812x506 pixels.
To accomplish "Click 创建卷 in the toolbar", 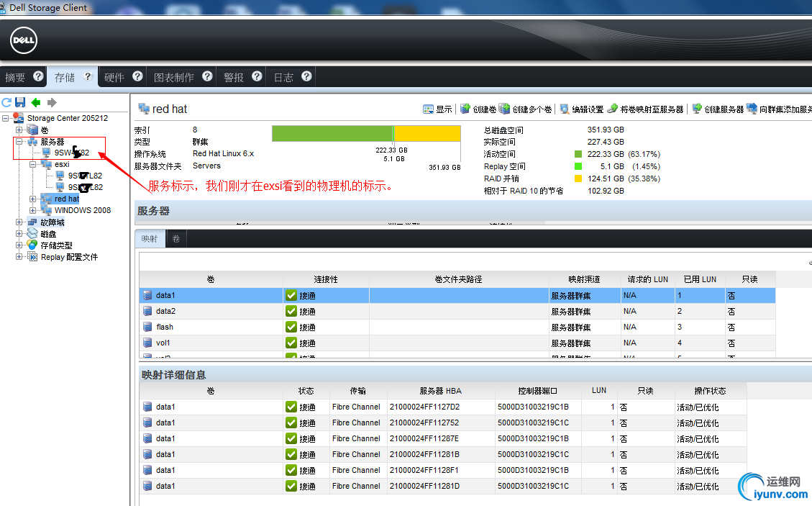I will 478,109.
